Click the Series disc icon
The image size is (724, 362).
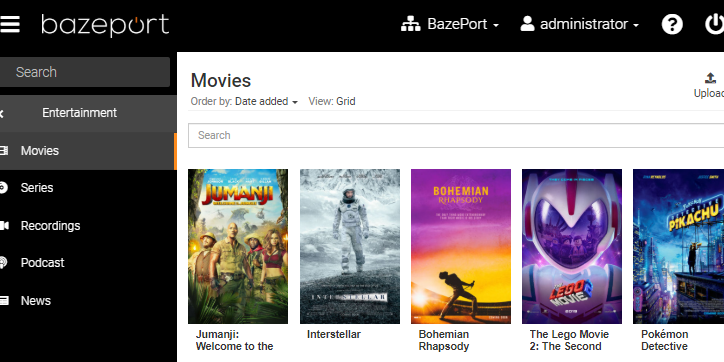click(x=4, y=187)
